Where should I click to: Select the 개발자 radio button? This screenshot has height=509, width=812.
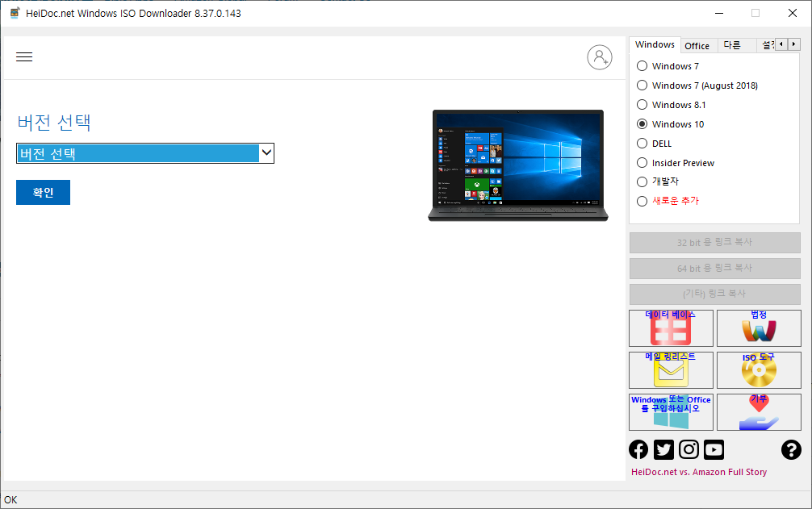642,181
